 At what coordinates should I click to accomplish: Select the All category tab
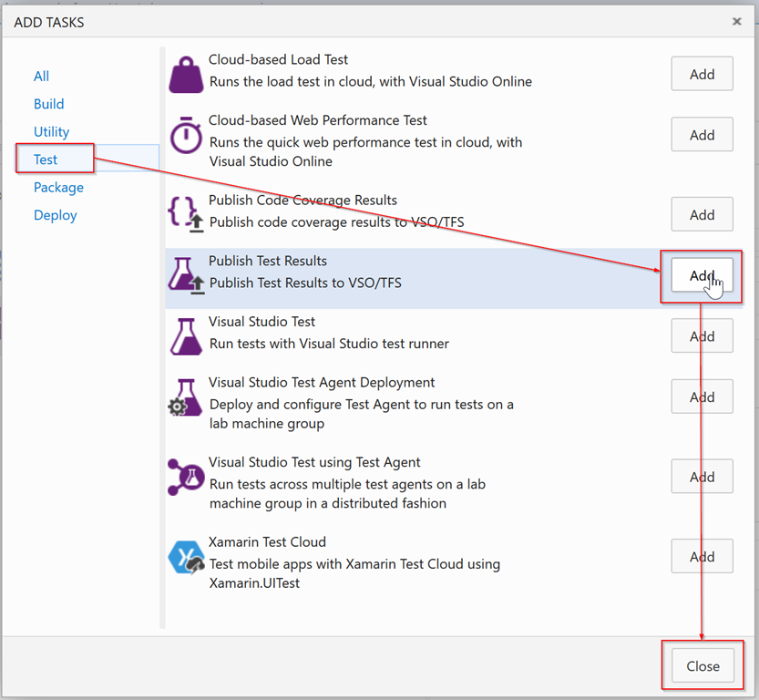pos(42,77)
